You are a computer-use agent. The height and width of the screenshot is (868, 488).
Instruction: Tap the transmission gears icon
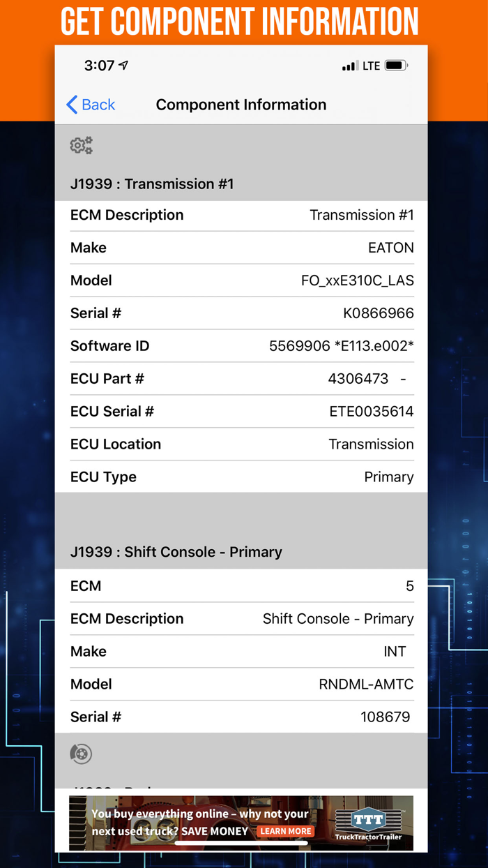pyautogui.click(x=81, y=145)
